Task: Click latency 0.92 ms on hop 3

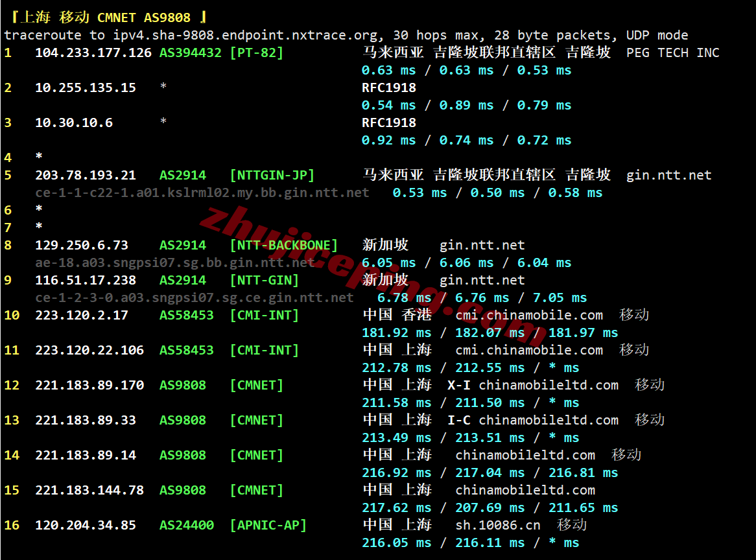Action: coord(388,140)
